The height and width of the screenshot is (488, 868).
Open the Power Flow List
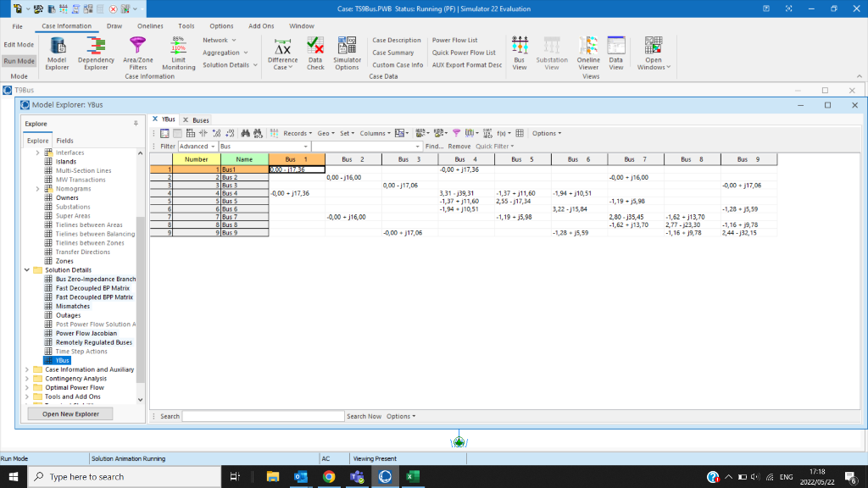454,41
